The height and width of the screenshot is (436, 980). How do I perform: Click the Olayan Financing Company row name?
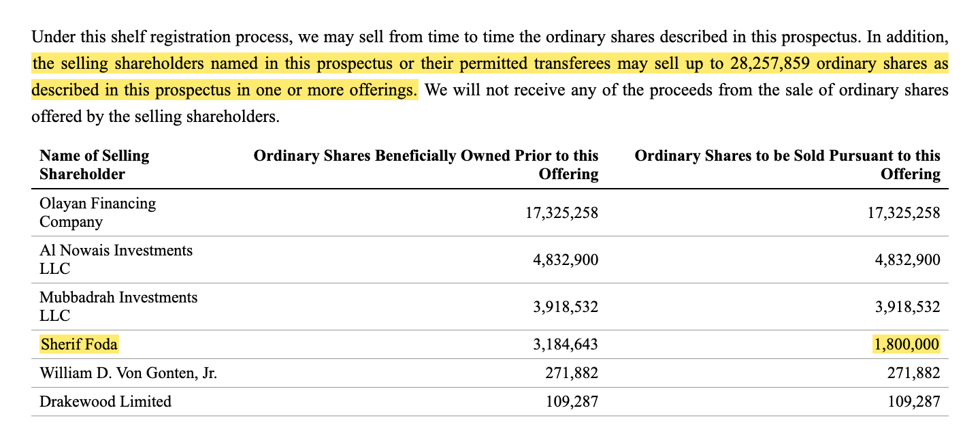[x=98, y=213]
